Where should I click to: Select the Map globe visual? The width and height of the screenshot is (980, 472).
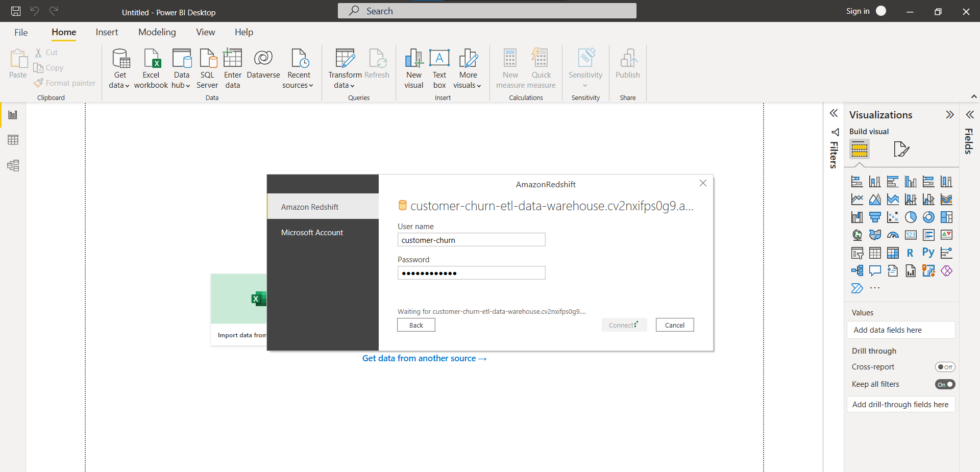[857, 235]
